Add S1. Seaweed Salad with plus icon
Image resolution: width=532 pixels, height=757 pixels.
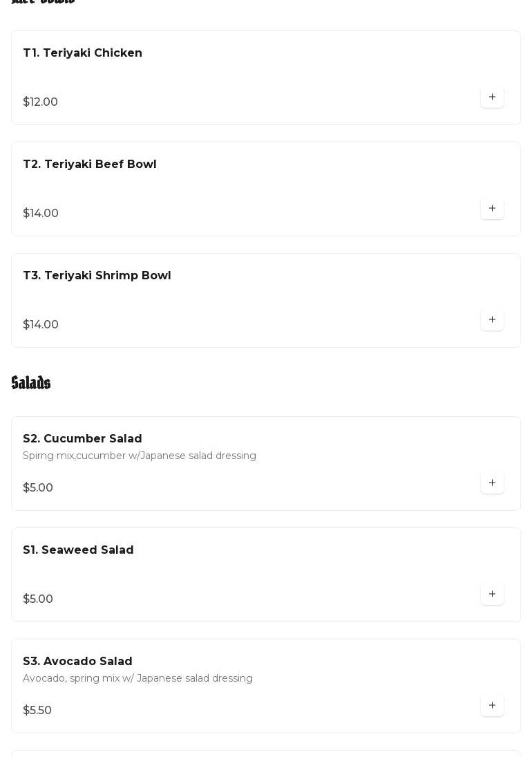pyautogui.click(x=492, y=595)
